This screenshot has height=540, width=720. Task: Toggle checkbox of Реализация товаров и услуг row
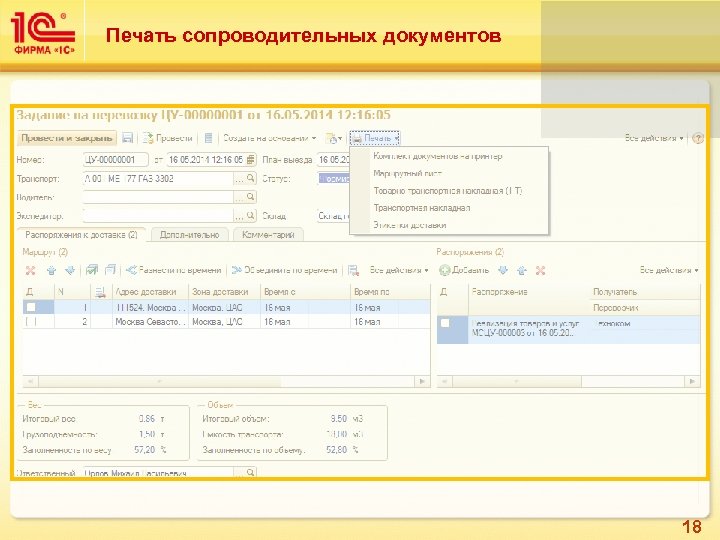(445, 323)
